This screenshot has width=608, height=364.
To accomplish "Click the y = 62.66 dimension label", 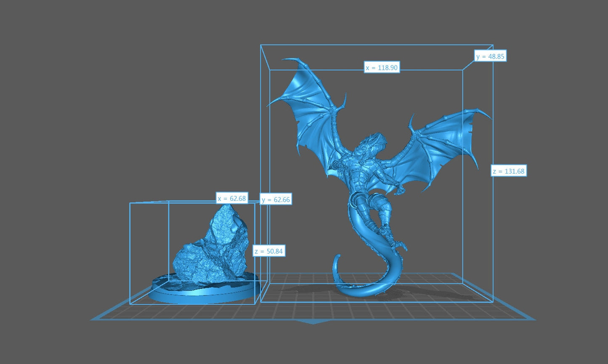I will 276,200.
